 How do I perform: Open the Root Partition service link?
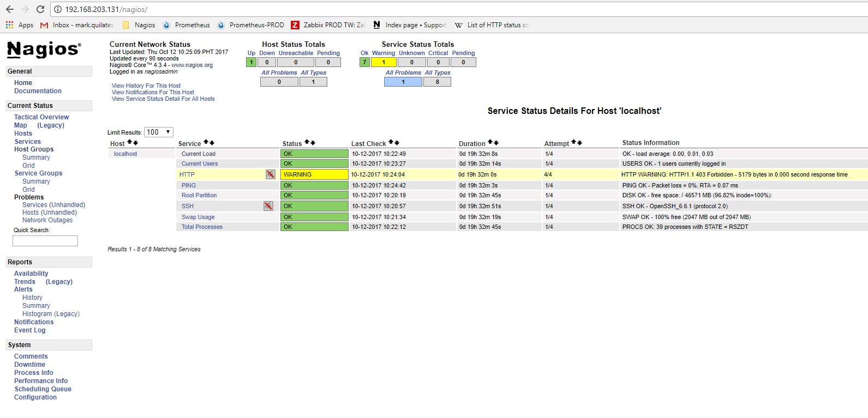[199, 195]
